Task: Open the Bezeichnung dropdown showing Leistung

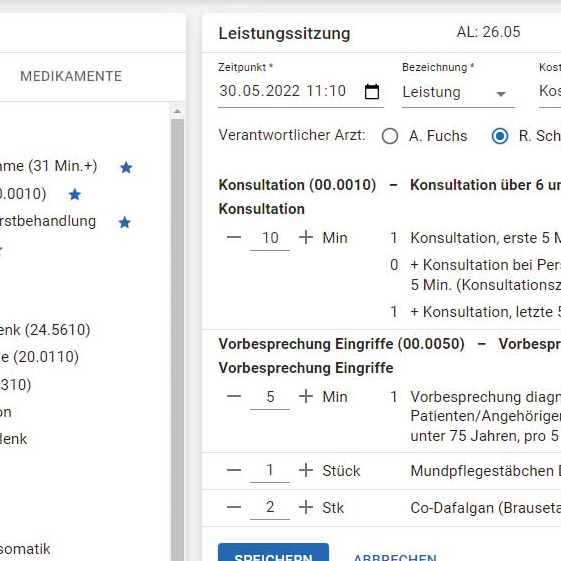Action: 458,92
